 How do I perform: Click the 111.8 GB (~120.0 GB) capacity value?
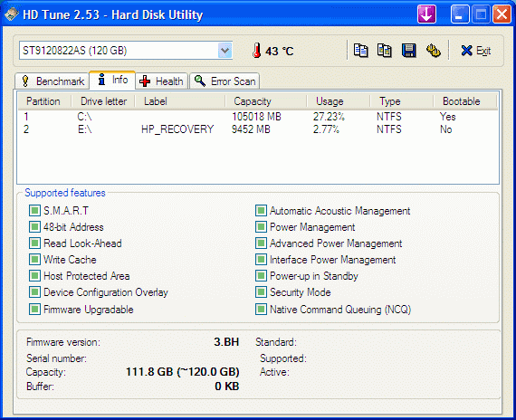(183, 372)
